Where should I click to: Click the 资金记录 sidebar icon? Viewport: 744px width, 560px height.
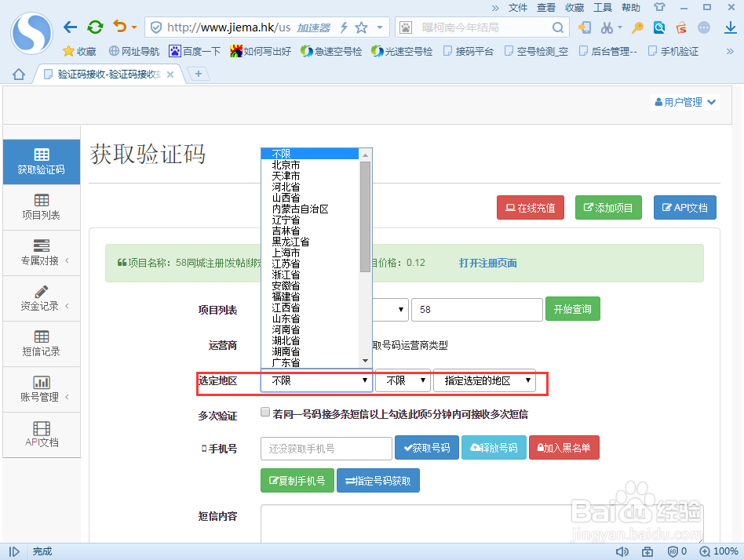pos(41,298)
